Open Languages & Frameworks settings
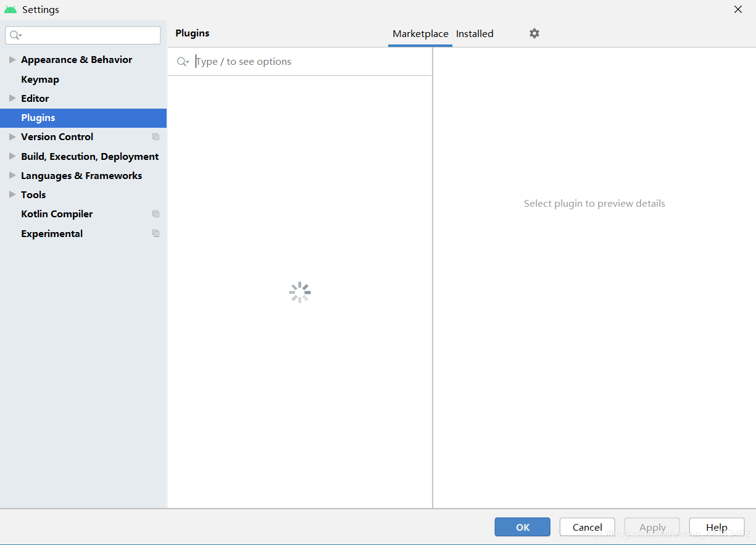Image resolution: width=756 pixels, height=545 pixels. 81,175
